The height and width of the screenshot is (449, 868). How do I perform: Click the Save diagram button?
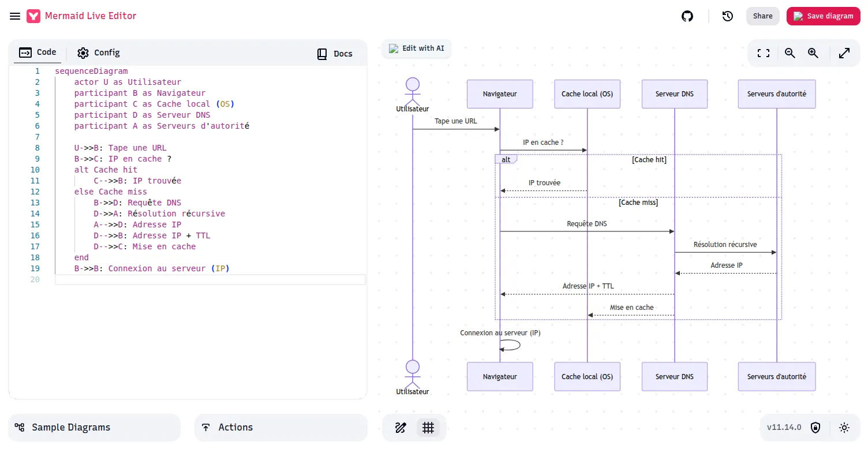click(x=823, y=16)
